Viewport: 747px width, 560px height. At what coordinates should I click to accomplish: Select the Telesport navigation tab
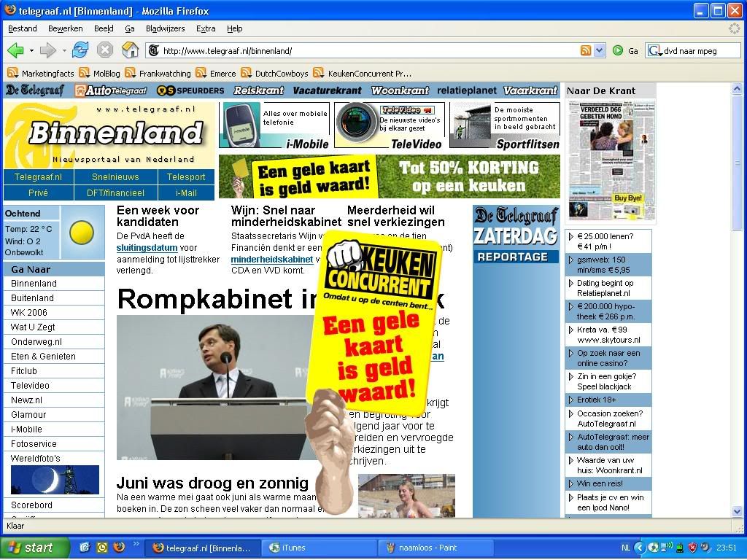(x=186, y=176)
